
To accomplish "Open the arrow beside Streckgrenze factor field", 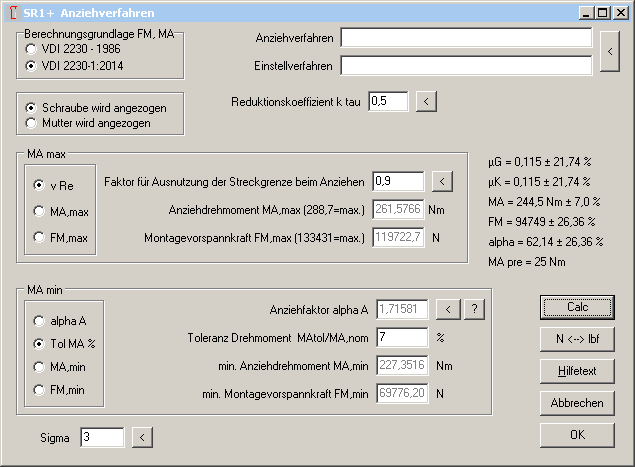I will point(442,181).
